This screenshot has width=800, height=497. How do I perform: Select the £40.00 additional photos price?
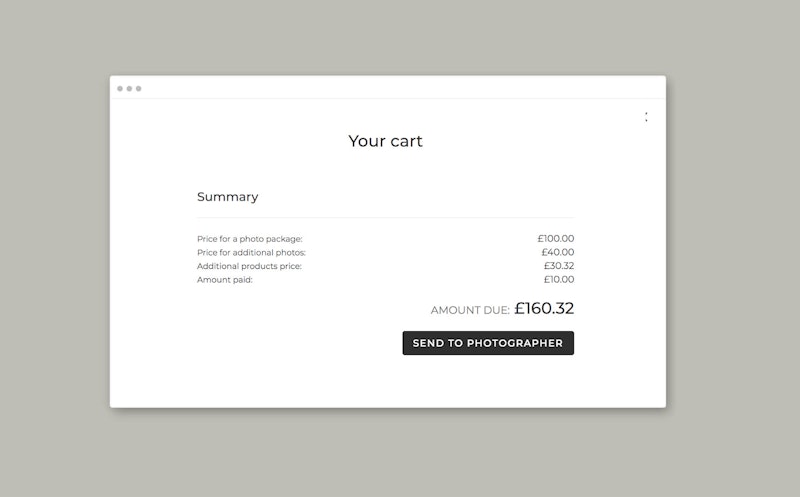(x=557, y=253)
